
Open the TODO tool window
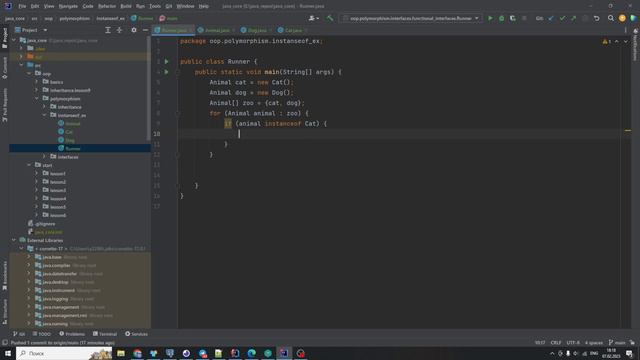[42, 334]
